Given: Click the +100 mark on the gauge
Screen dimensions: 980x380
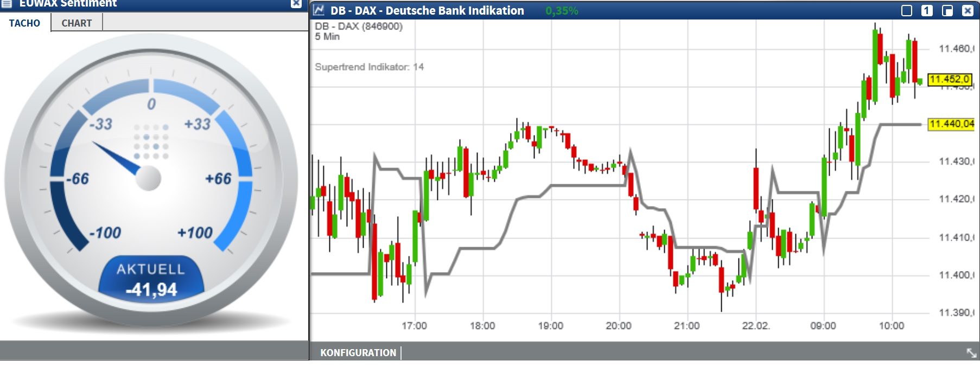Looking at the screenshot, I should pos(195,233).
